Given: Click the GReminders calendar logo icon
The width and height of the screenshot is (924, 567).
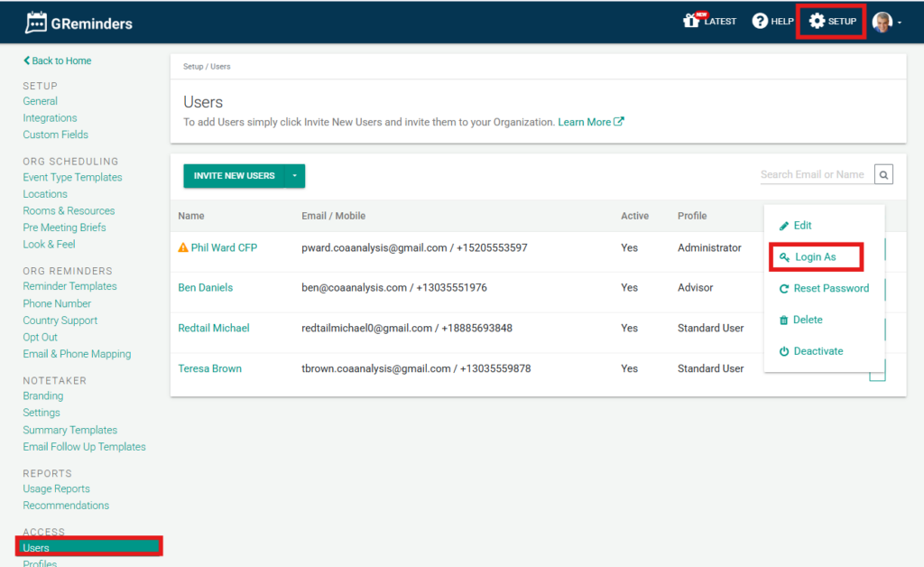Looking at the screenshot, I should pyautogui.click(x=35, y=23).
